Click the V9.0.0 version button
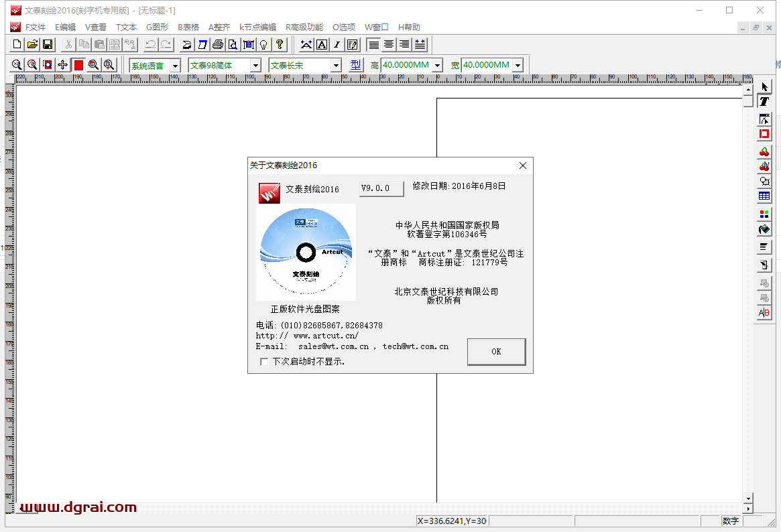The height and width of the screenshot is (532, 781). (x=381, y=189)
